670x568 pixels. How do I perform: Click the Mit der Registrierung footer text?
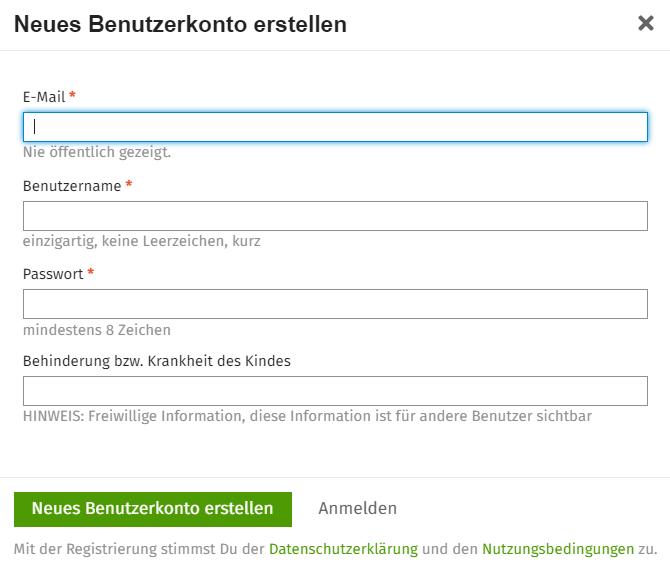point(335,549)
